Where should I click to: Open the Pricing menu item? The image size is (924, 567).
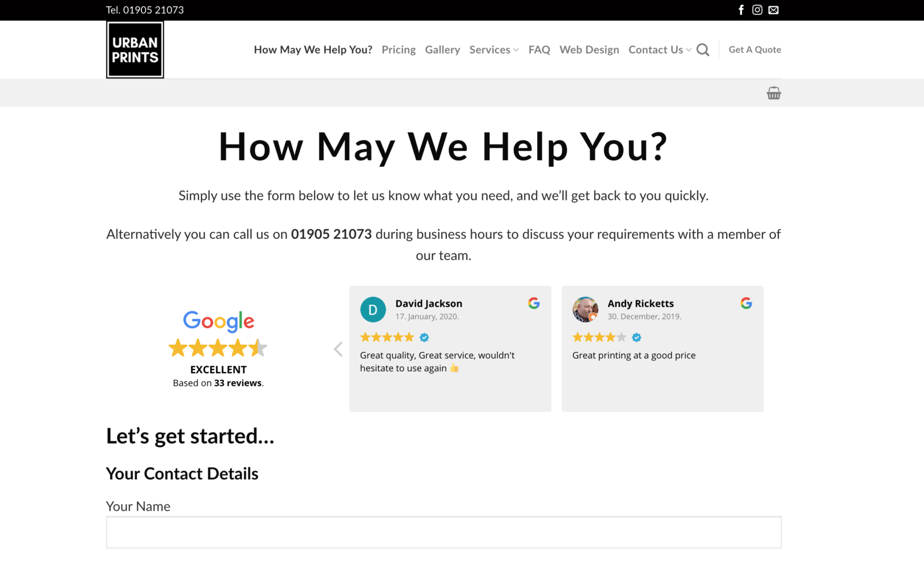398,50
